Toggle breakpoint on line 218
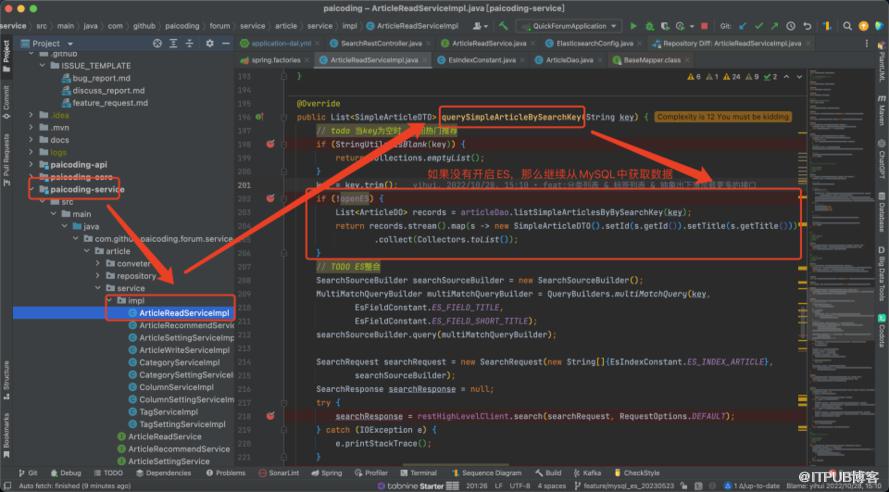 point(270,415)
